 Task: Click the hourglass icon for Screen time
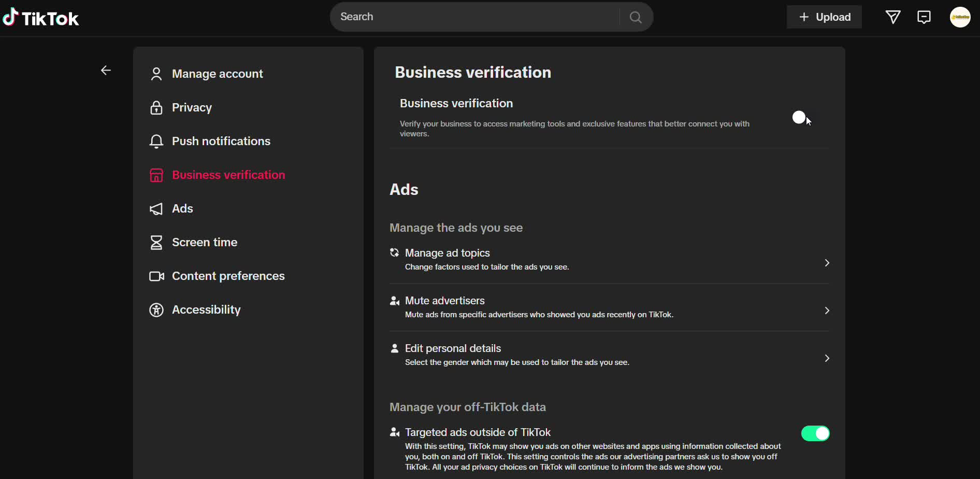click(156, 243)
